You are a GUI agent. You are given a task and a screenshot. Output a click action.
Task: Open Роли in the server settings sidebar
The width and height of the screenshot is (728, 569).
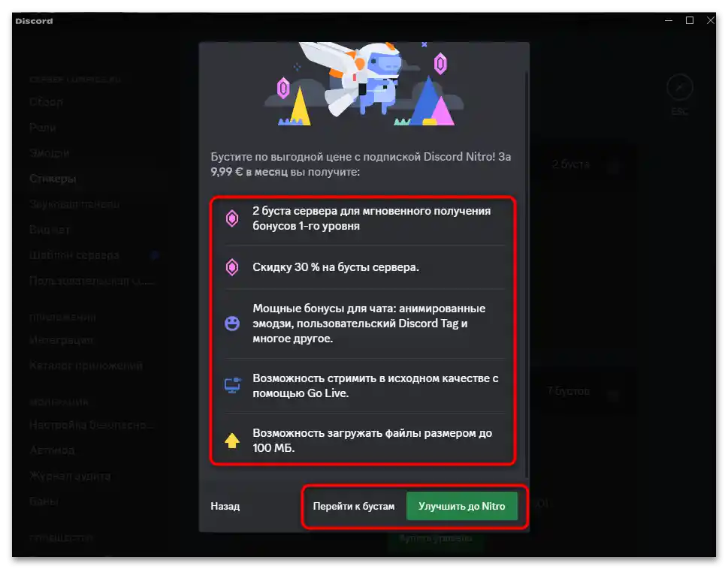tap(43, 127)
